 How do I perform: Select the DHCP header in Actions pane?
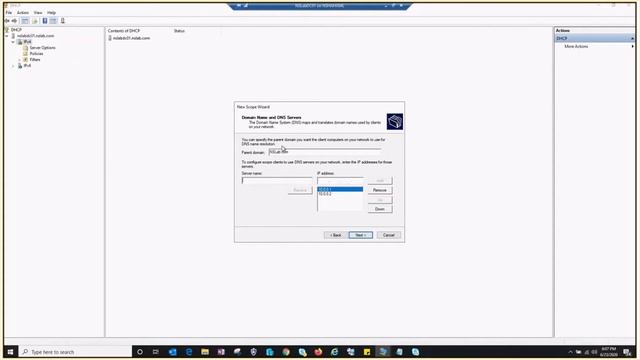(594, 38)
